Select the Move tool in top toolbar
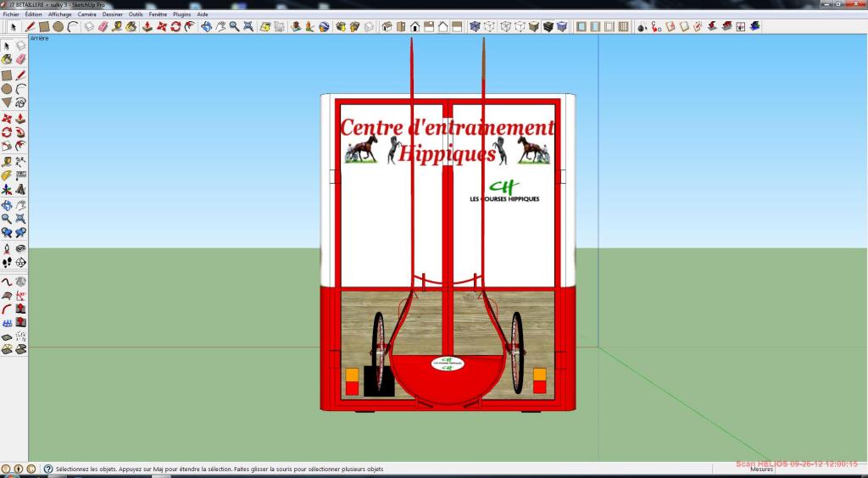This screenshot has width=868, height=478. coord(162,26)
